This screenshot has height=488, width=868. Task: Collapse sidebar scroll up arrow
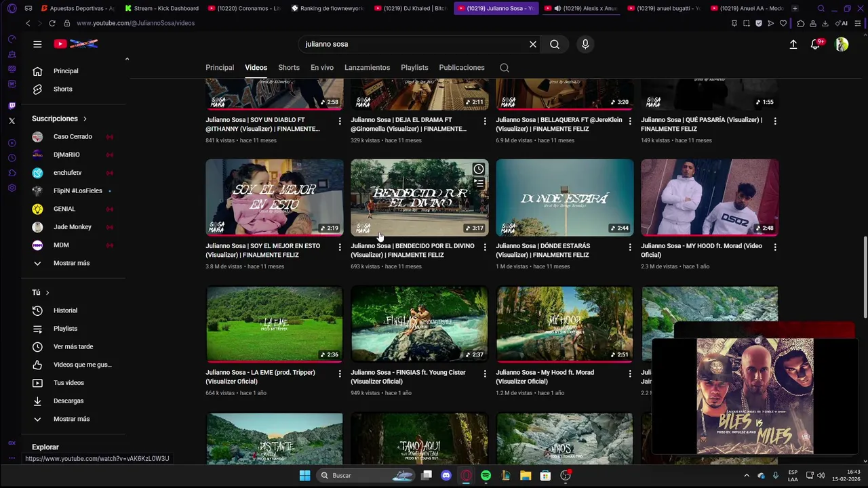[127, 59]
